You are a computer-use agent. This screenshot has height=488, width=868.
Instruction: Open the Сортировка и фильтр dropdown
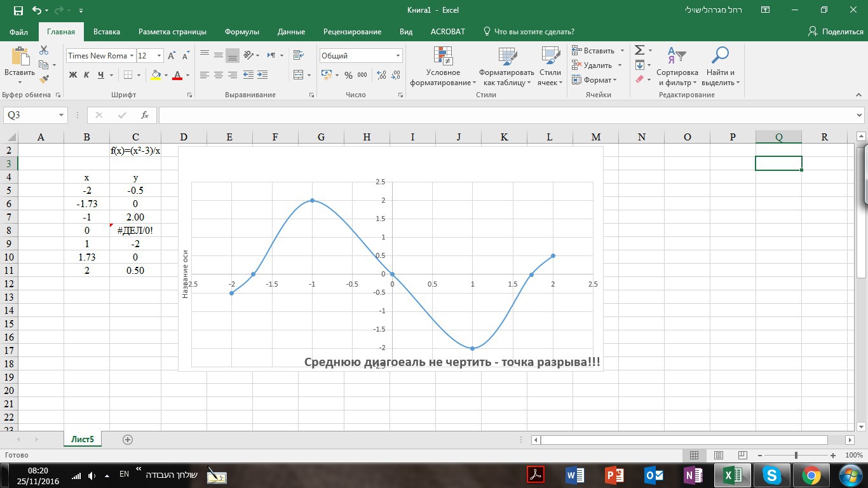coord(677,66)
